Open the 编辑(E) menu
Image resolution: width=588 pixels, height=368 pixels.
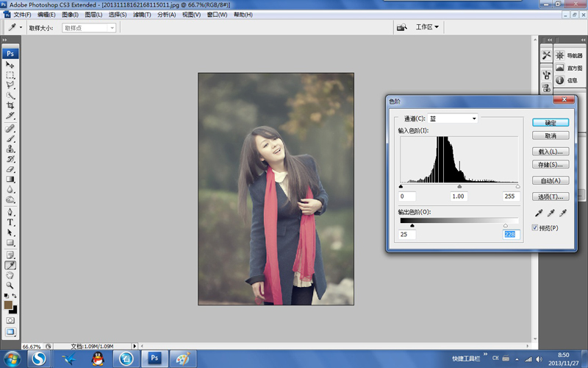coord(46,15)
